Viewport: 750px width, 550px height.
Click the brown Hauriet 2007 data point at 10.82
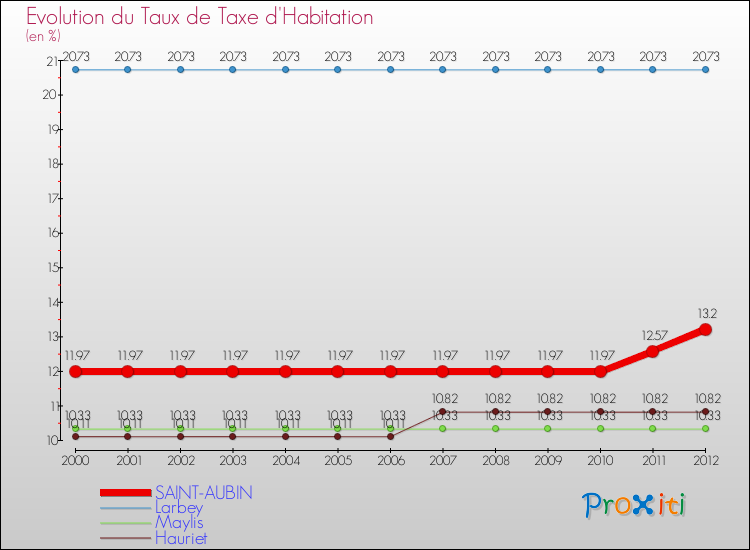pos(442,412)
